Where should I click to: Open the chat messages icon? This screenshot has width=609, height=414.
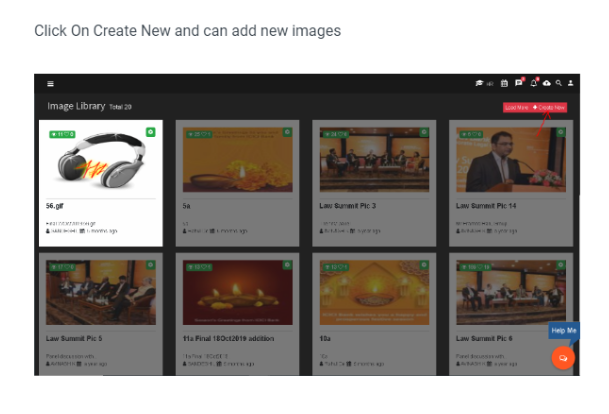pos(519,83)
